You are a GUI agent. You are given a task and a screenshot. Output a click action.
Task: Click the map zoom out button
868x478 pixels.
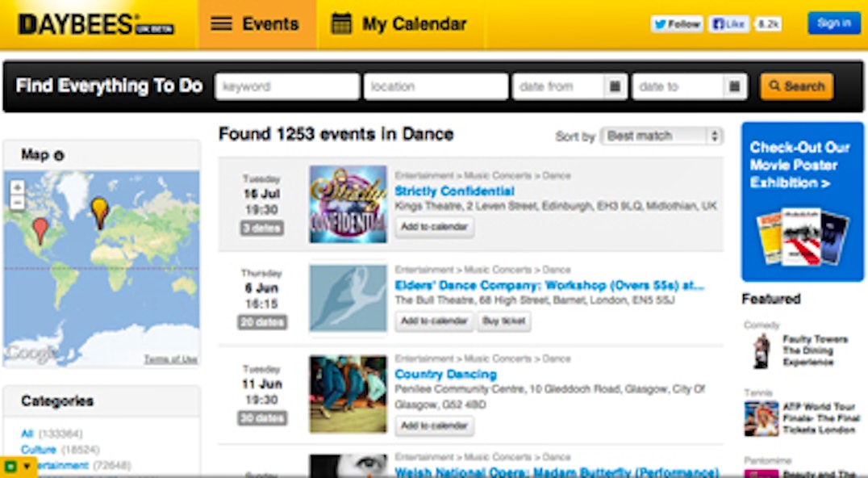[x=17, y=203]
